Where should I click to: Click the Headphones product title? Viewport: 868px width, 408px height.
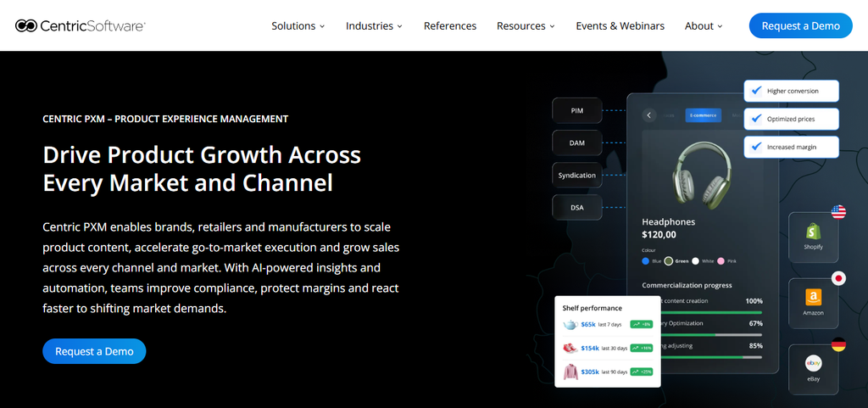(668, 221)
